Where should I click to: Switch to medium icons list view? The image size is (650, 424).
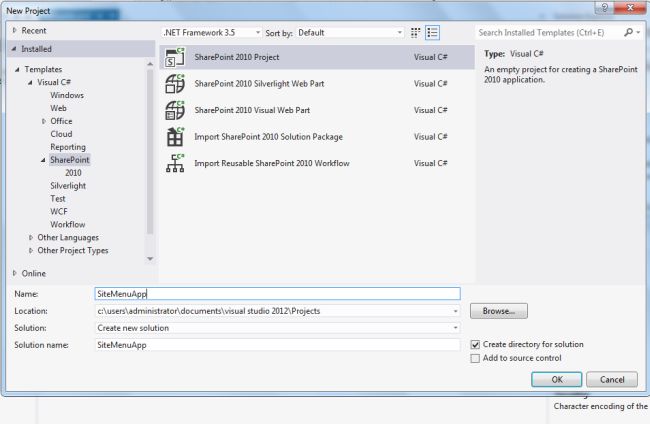tap(432, 33)
